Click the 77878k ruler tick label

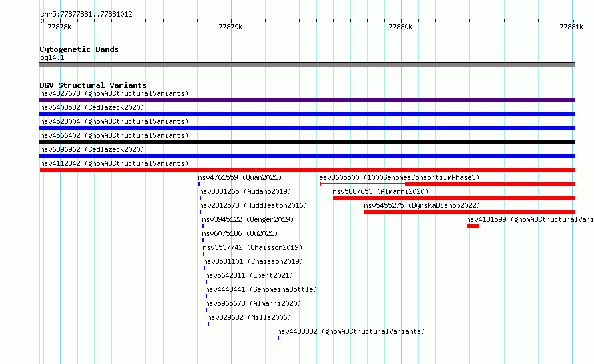coord(59,27)
